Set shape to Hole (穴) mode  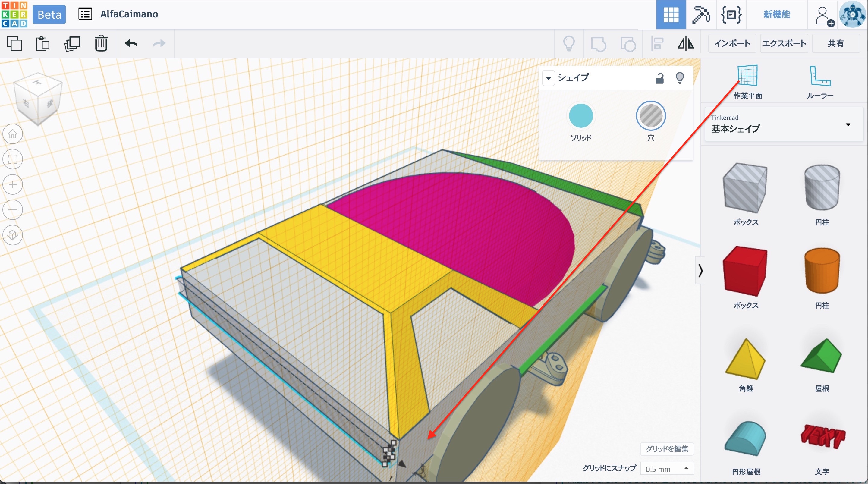[650, 116]
